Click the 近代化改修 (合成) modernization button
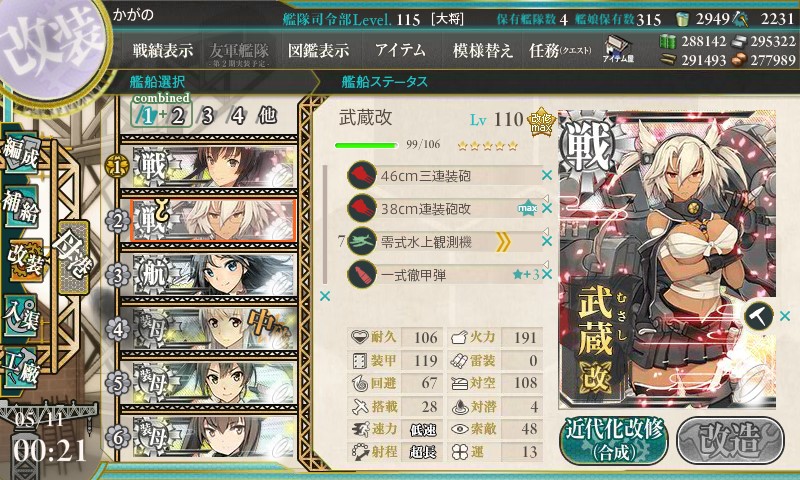 614,440
